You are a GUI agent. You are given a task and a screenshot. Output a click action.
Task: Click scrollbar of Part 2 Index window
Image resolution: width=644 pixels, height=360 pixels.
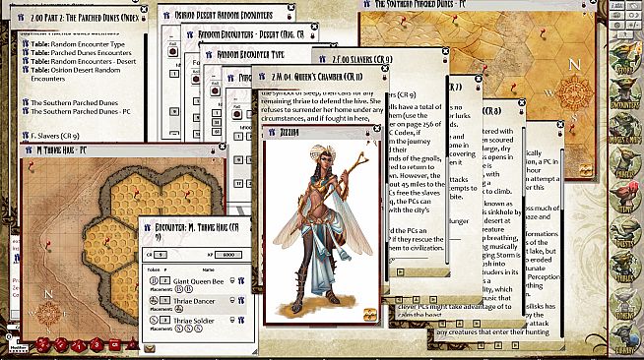pyautogui.click(x=145, y=89)
